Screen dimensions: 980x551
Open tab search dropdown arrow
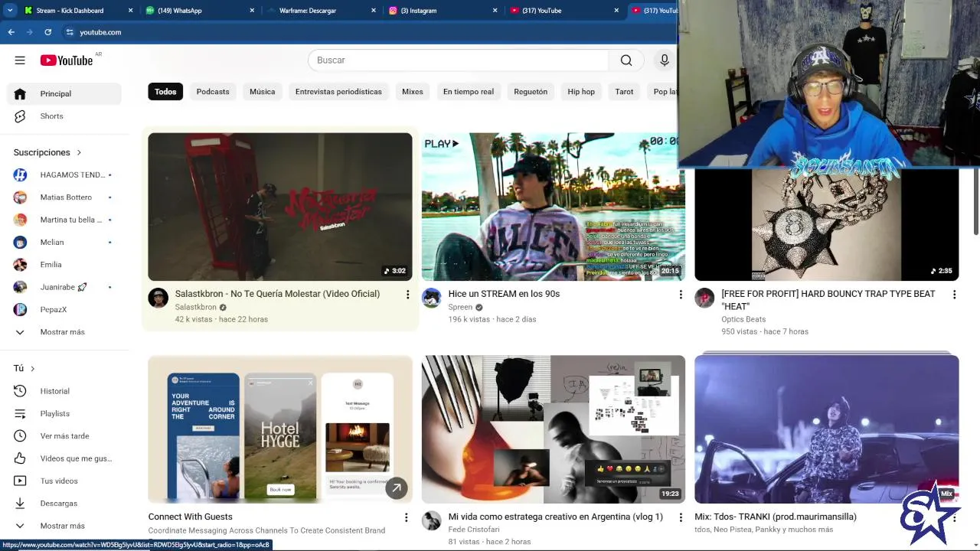click(x=10, y=10)
